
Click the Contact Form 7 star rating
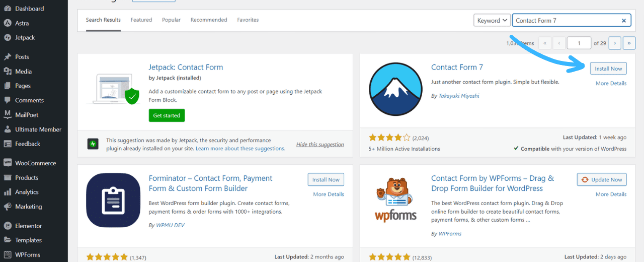(x=389, y=138)
